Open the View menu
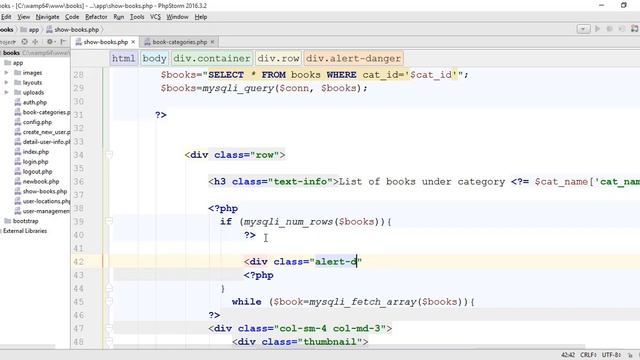Screen dimensions: 640x360 tap(24, 17)
